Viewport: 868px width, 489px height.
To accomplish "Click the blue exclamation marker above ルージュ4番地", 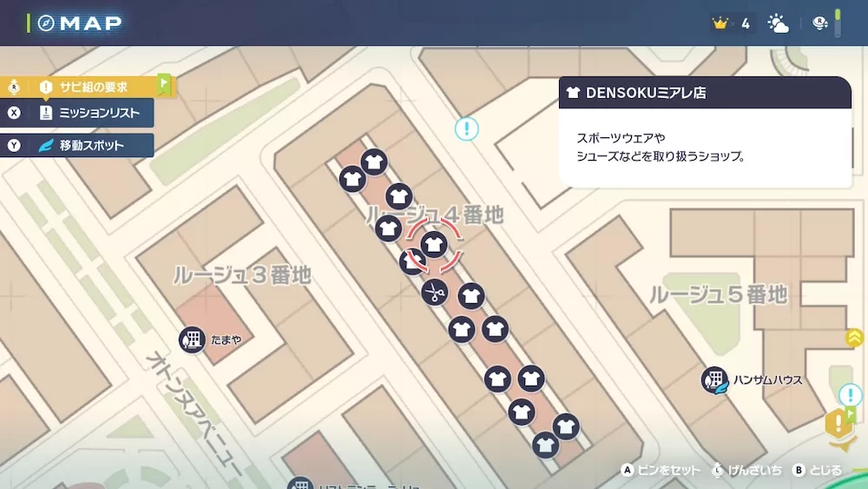I will (467, 129).
